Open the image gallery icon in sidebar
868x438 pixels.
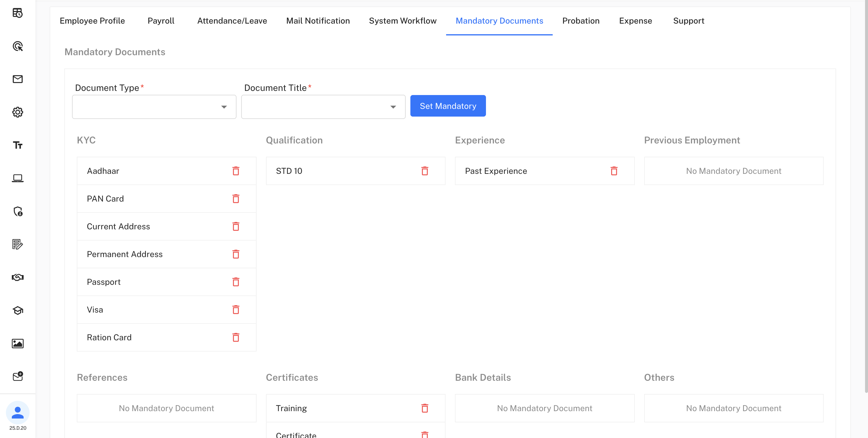(17, 344)
